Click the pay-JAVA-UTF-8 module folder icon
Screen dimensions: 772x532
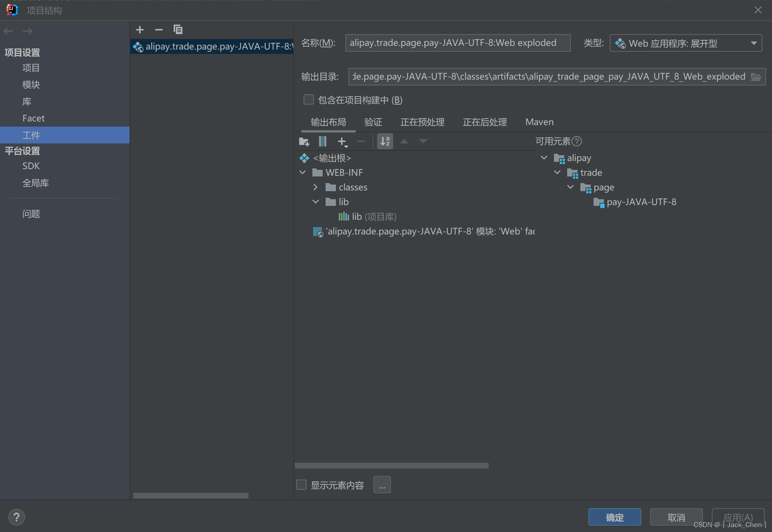click(x=599, y=203)
